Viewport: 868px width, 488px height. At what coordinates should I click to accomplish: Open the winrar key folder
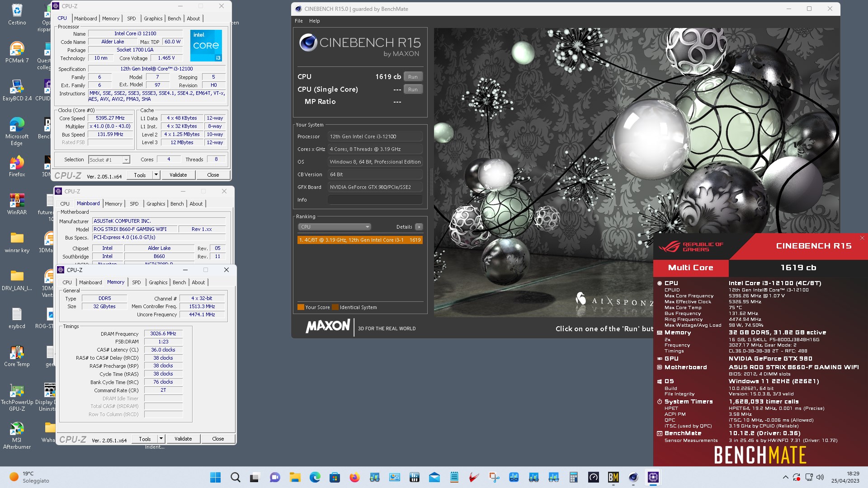coord(17,242)
